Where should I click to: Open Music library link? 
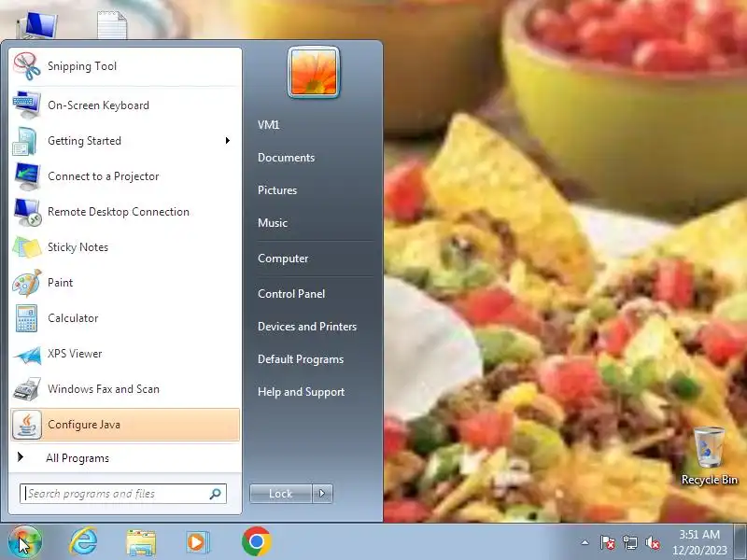tap(273, 223)
